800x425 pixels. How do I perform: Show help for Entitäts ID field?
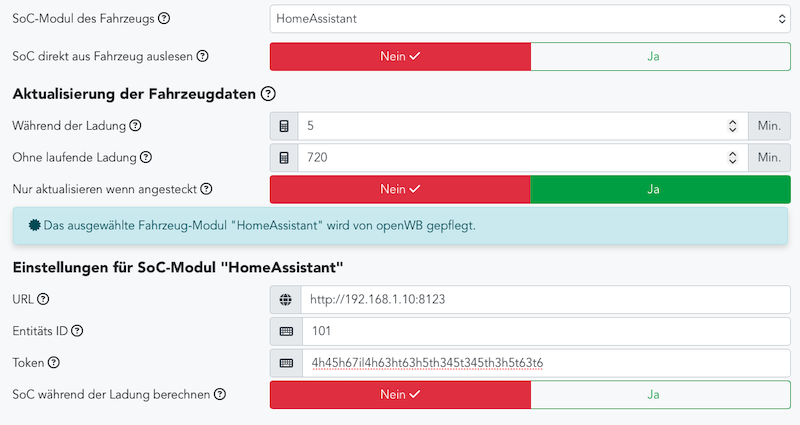pos(77,331)
